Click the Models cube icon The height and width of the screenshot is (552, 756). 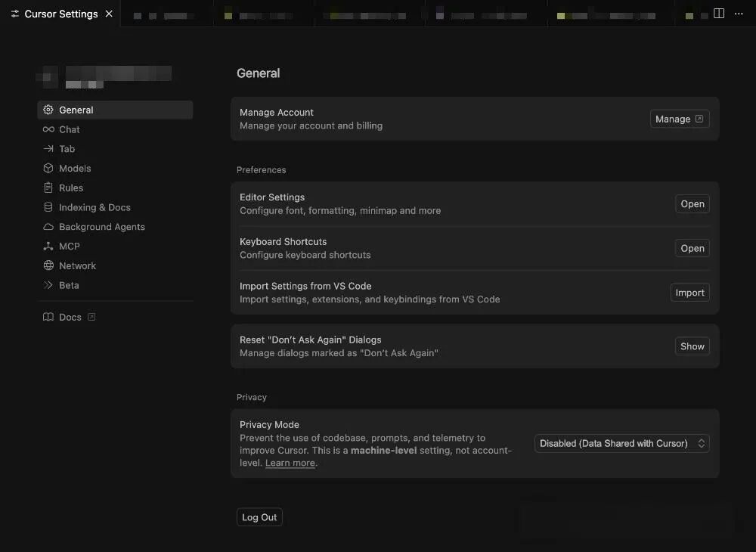click(48, 168)
